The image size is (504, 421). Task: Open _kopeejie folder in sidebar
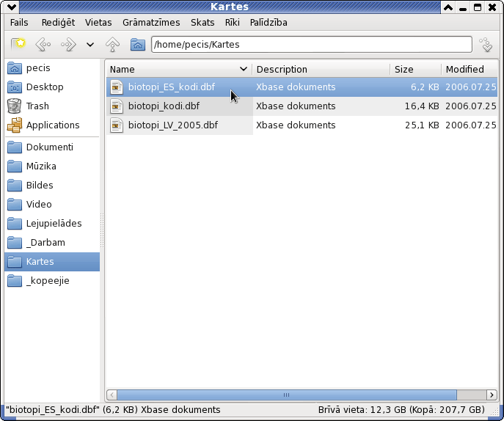(x=52, y=281)
